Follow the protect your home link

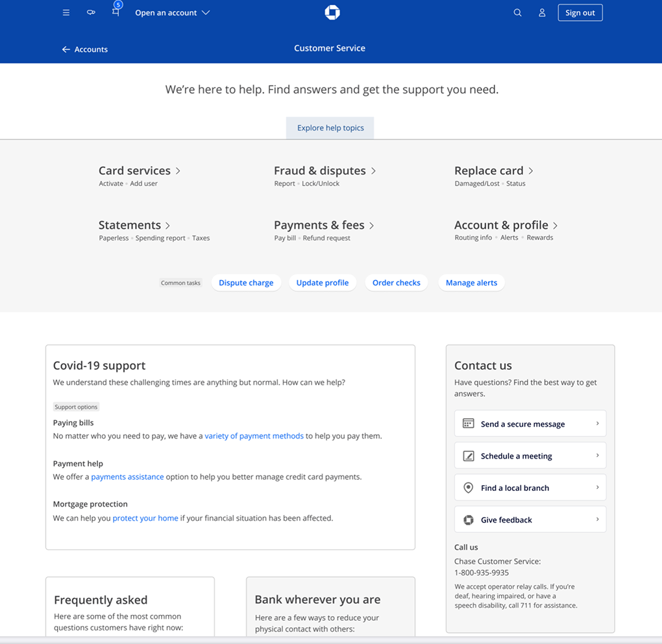coord(145,518)
